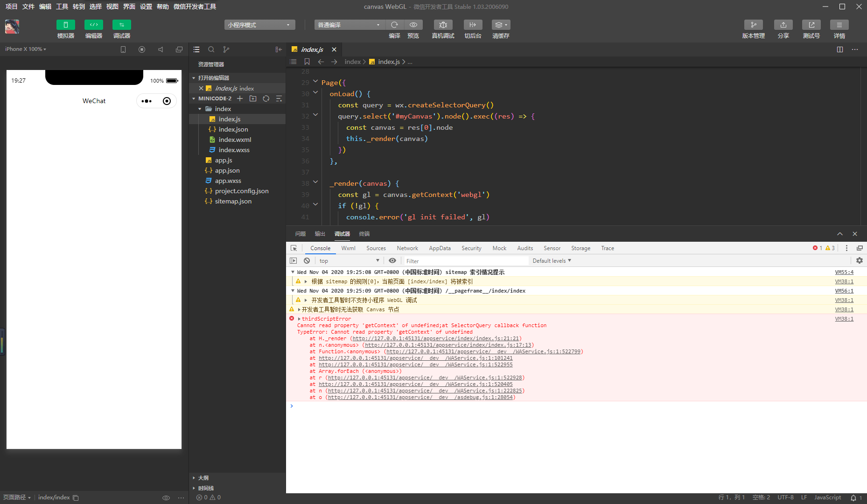Click the simulator rotate device icon

pyautogui.click(x=123, y=49)
